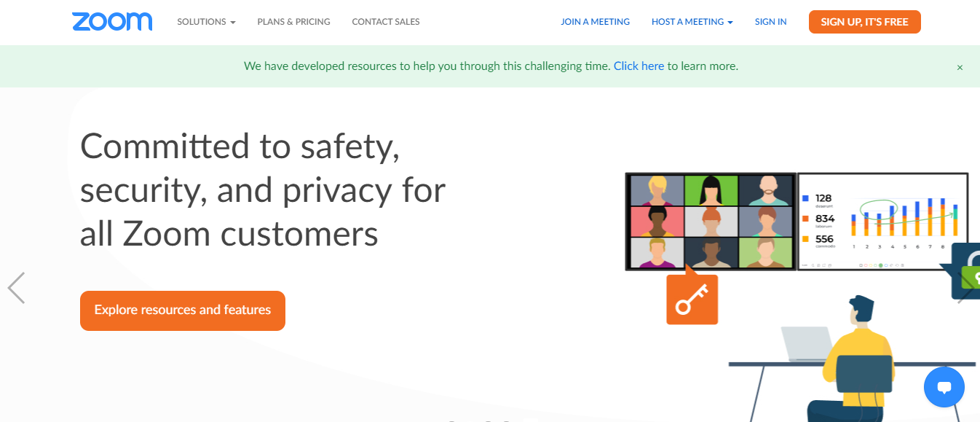Click the padlock icon on illustration
The width and height of the screenshot is (980, 422).
[966, 271]
